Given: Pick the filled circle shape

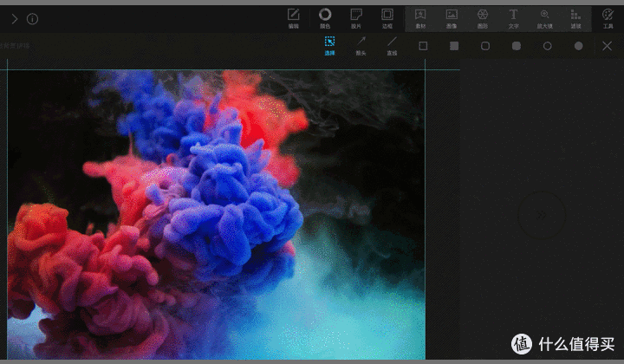Looking at the screenshot, I should point(578,46).
